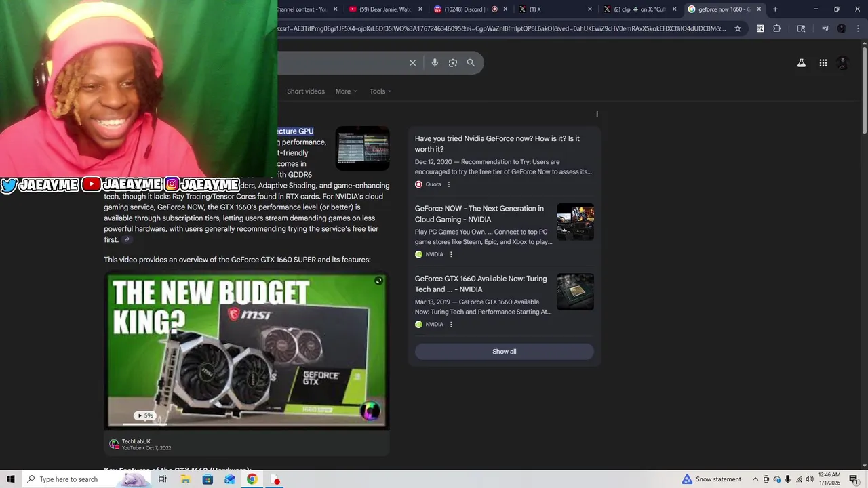Start voice search with the microphone icon
868x488 pixels.
[x=435, y=63]
